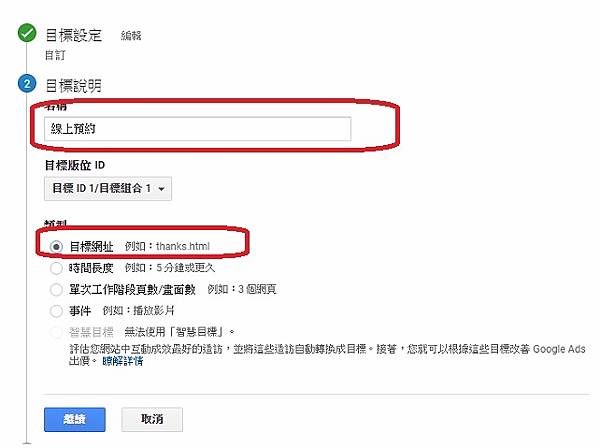Click the 播放影片 example text beside 事件
This screenshot has height=448, width=600.
coord(153,311)
